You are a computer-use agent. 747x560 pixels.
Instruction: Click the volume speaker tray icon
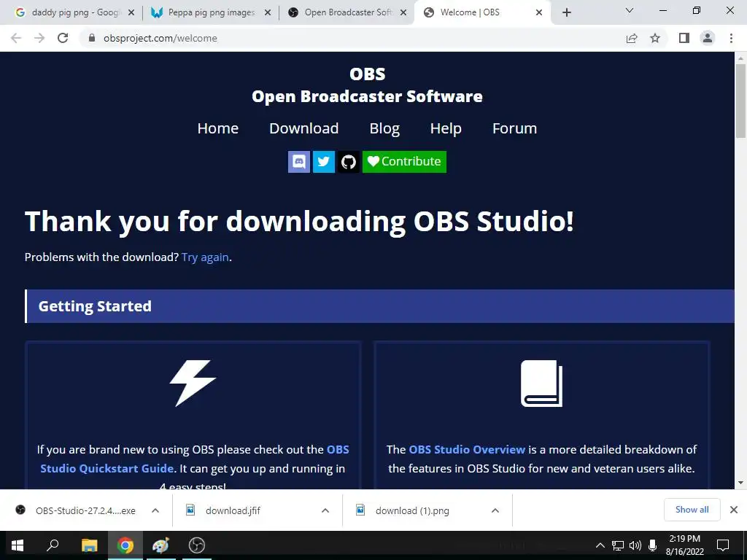(x=635, y=545)
